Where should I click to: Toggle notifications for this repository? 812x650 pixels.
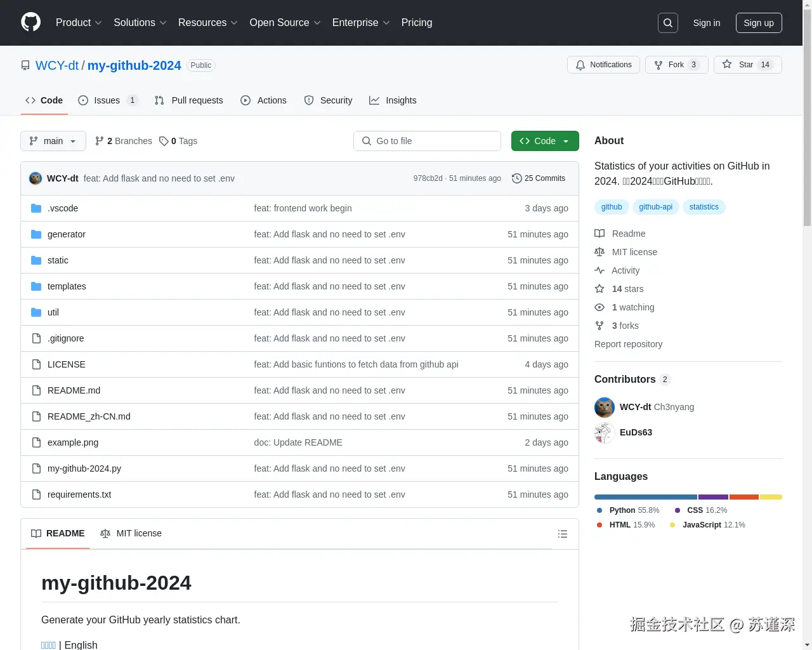(603, 64)
